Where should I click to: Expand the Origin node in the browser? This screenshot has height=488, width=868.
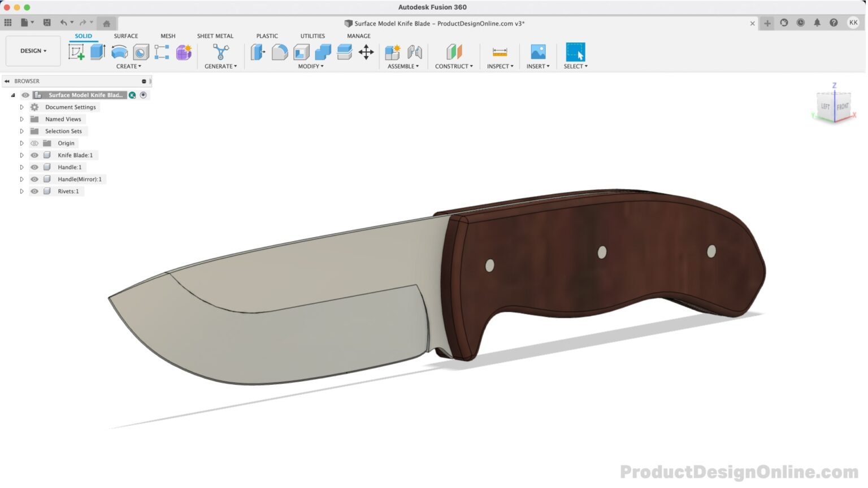tap(21, 143)
